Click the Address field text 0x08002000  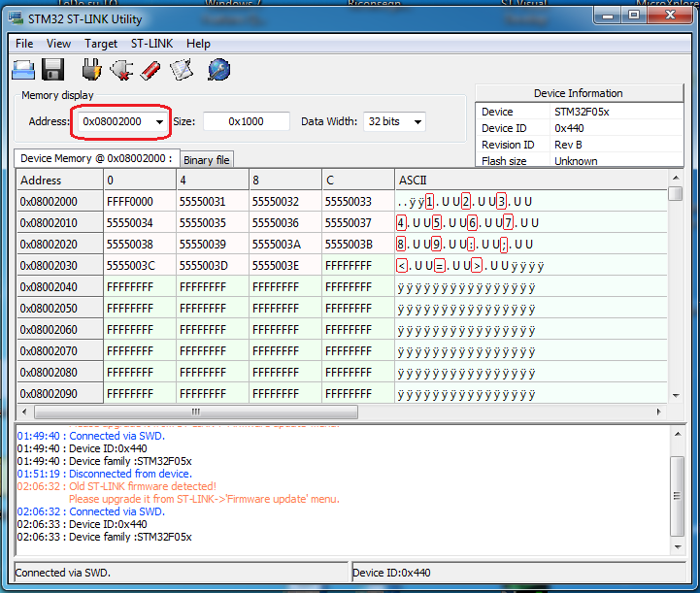click(112, 122)
